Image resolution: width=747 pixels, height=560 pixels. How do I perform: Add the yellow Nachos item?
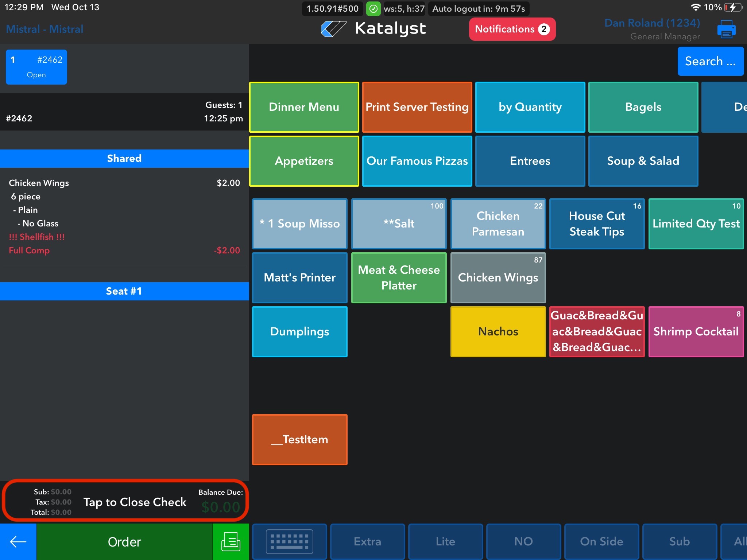coord(498,332)
